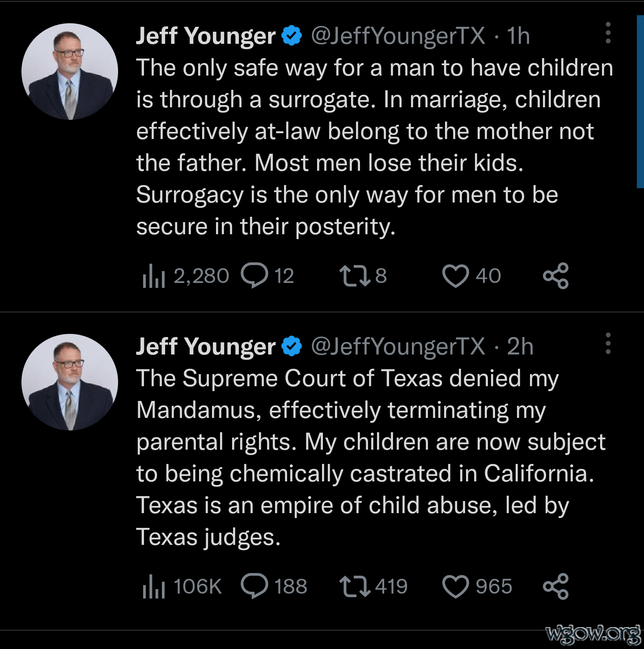Open profile picture on the 1h tweet
Viewport: 644px width, 649px height.
click(70, 72)
